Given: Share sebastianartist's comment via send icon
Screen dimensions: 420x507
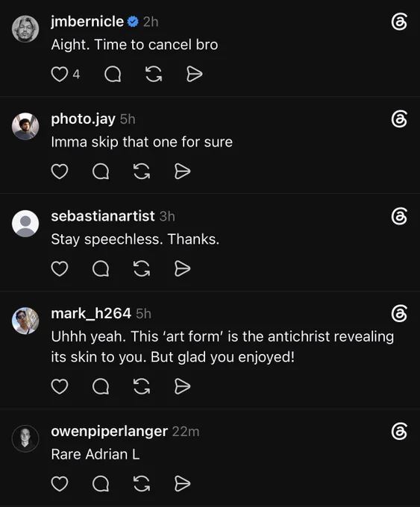Looking at the screenshot, I should point(183,268).
